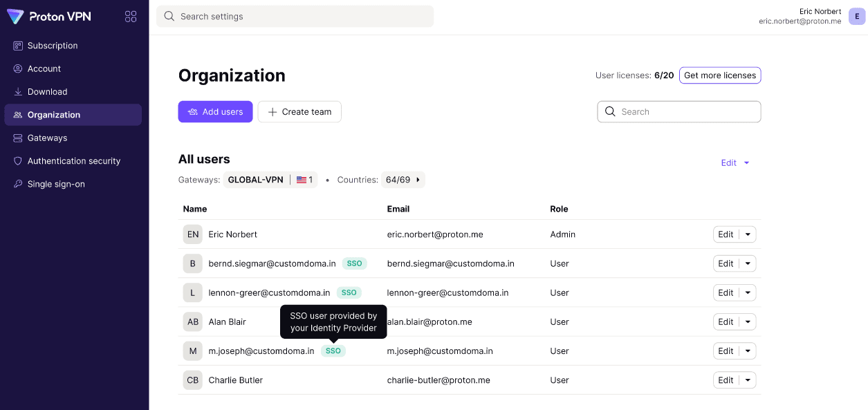868x410 pixels.
Task: Select Authentication security in sidebar
Action: [74, 161]
